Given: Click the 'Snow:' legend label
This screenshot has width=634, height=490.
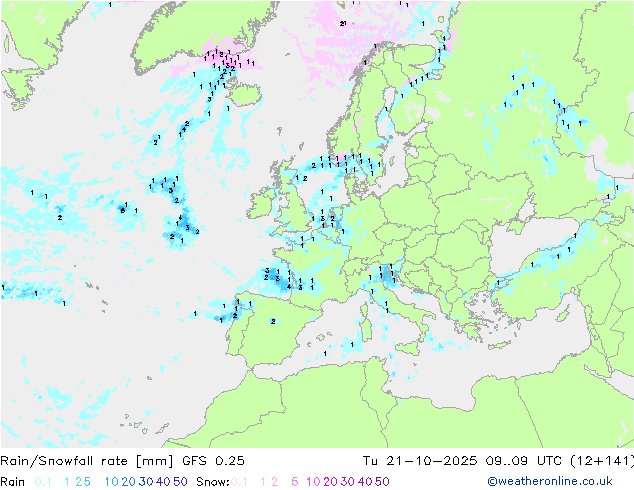Looking at the screenshot, I should click(213, 482).
